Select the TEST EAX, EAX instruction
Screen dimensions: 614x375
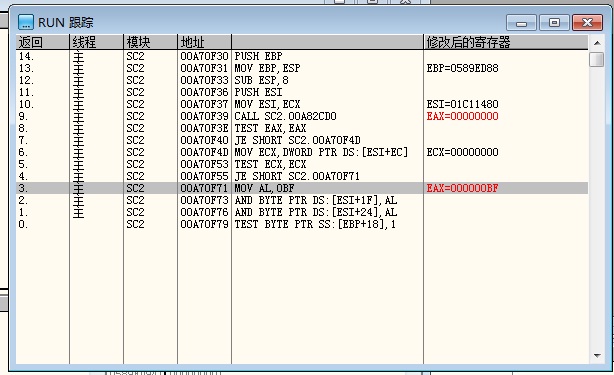tap(270, 128)
